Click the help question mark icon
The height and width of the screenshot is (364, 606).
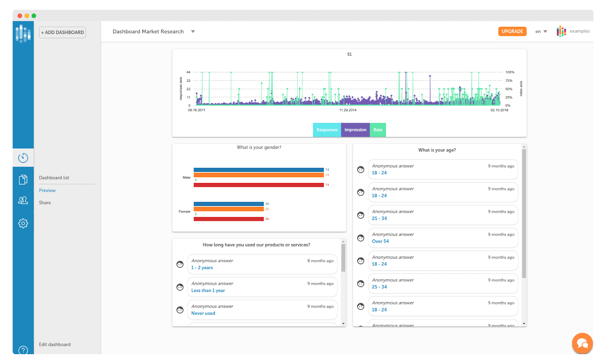point(23,350)
